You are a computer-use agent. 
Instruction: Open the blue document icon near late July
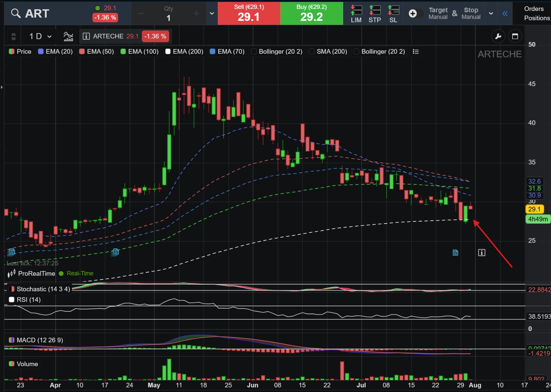(x=456, y=252)
